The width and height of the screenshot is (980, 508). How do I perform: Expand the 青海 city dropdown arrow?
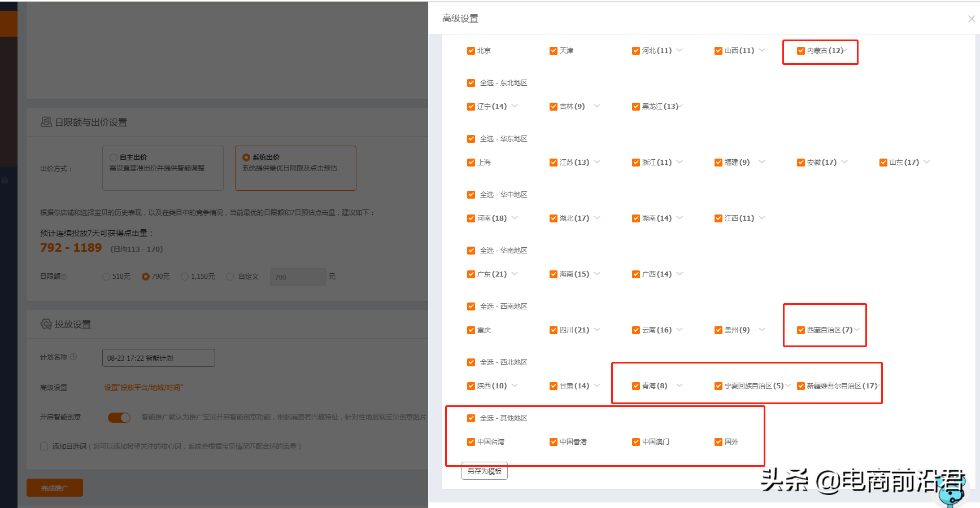[x=680, y=386]
